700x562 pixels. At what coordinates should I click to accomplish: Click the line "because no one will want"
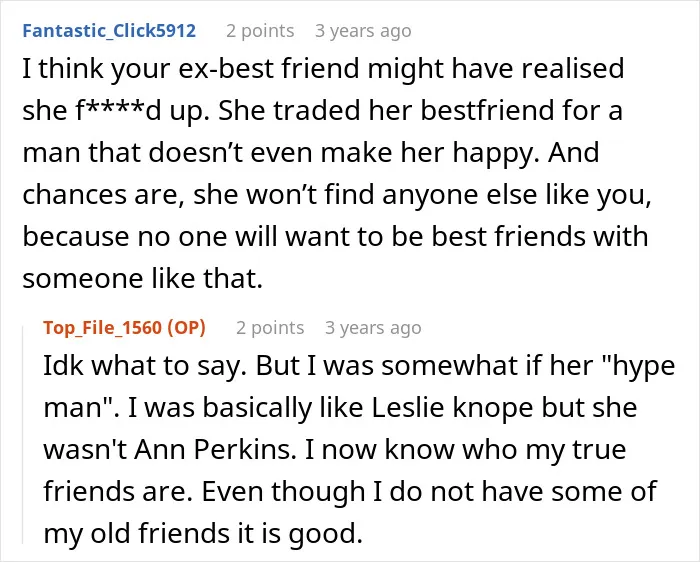point(335,236)
